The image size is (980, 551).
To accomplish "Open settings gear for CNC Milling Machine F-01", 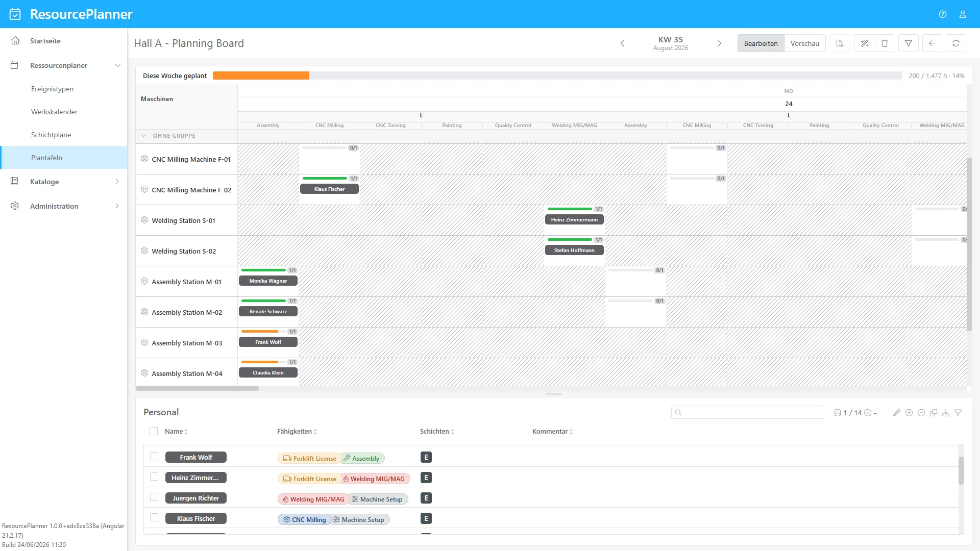I will [144, 159].
